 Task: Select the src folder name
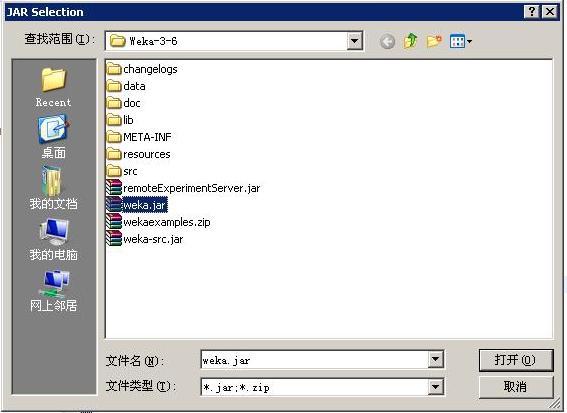(131, 171)
